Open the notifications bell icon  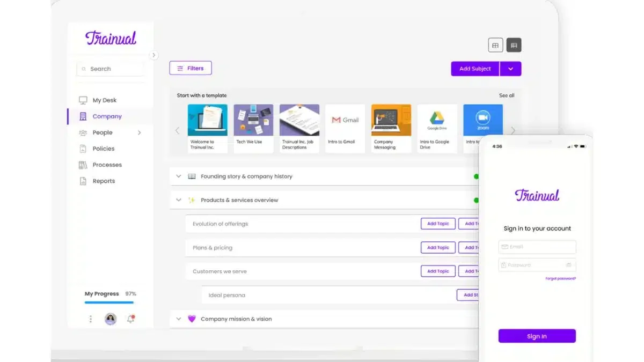[x=130, y=319]
